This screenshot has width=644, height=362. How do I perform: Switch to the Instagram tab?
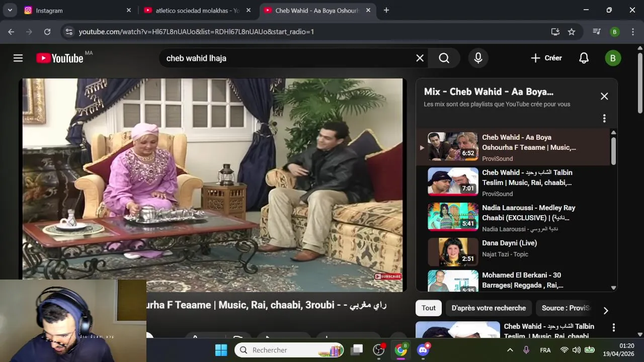pyautogui.click(x=75, y=10)
